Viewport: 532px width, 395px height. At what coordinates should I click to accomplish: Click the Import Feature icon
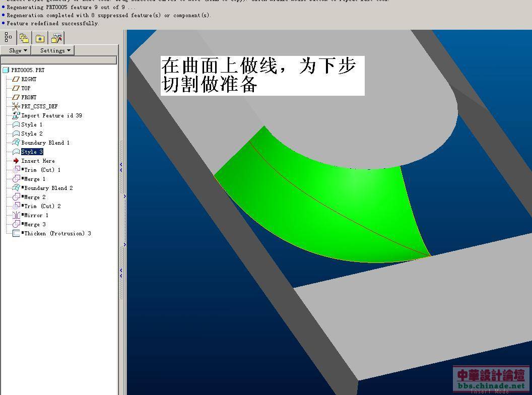point(16,115)
